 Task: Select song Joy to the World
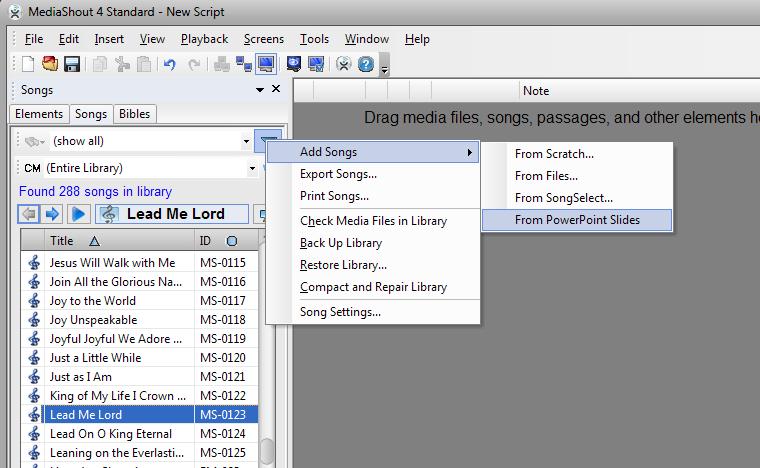coord(140,301)
